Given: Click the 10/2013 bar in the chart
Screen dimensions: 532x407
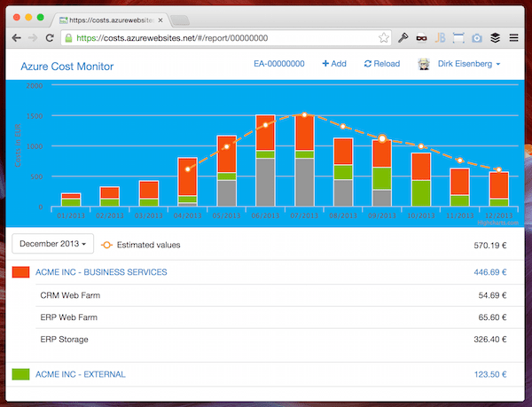Looking at the screenshot, I should click(421, 179).
